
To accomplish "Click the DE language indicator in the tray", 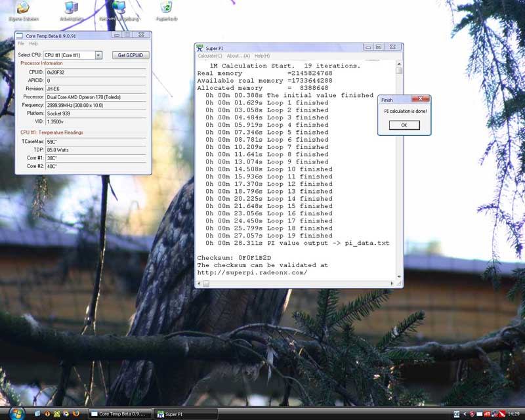I will tap(456, 414).
